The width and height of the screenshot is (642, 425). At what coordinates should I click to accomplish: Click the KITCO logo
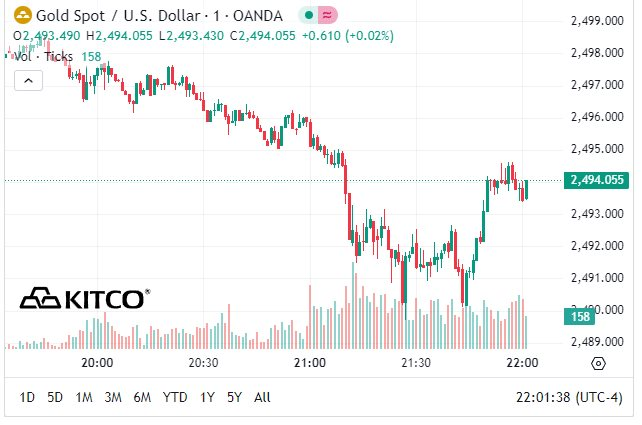point(85,298)
